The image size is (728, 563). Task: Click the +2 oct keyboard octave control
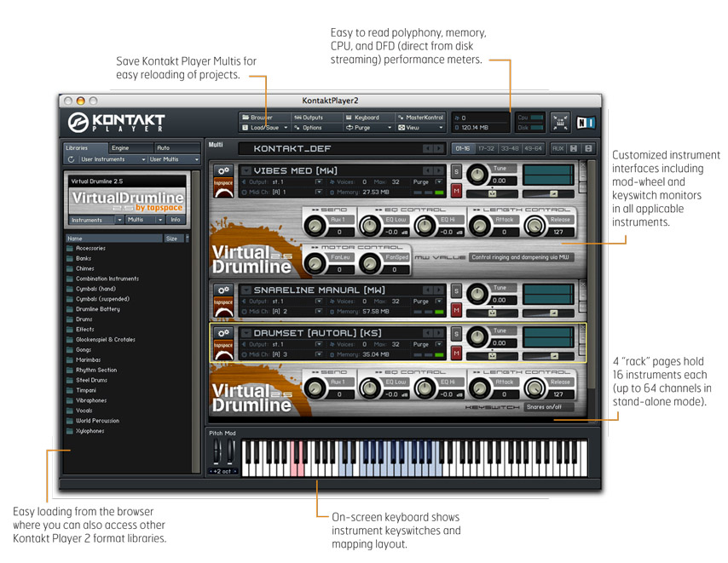click(x=223, y=471)
